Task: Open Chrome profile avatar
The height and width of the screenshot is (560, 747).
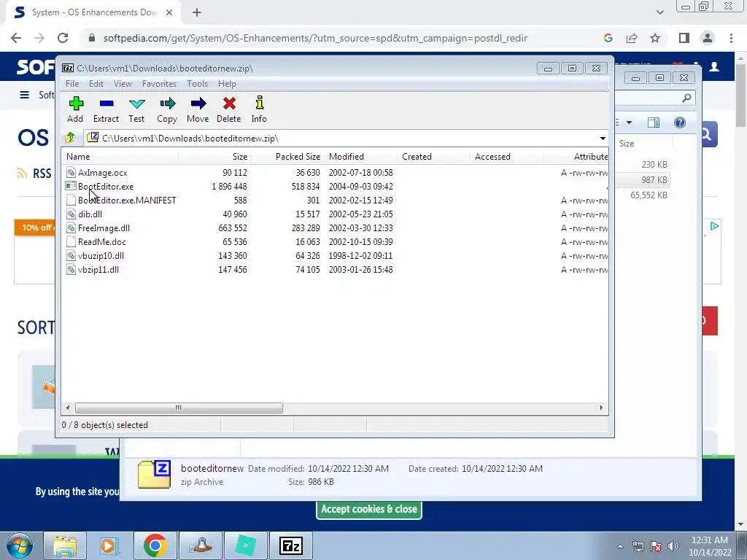Action: pos(708,38)
